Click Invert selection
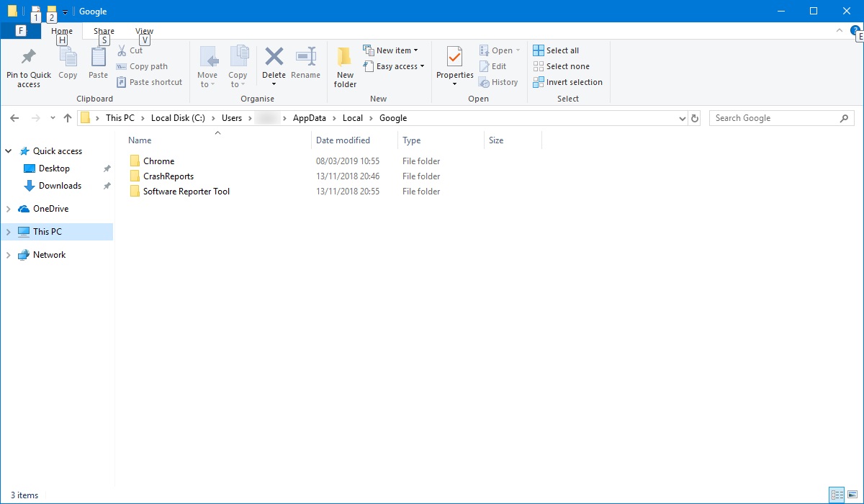 click(x=567, y=82)
